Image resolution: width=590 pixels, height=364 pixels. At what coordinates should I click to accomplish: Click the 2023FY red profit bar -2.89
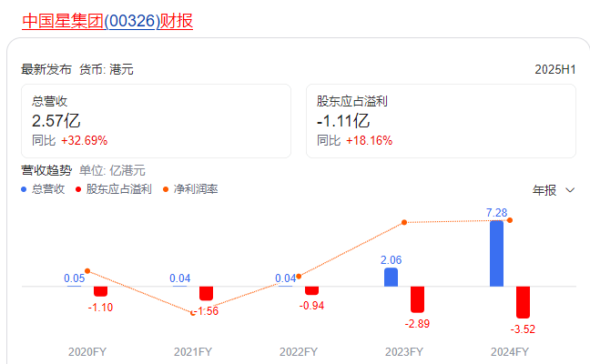coord(417,298)
